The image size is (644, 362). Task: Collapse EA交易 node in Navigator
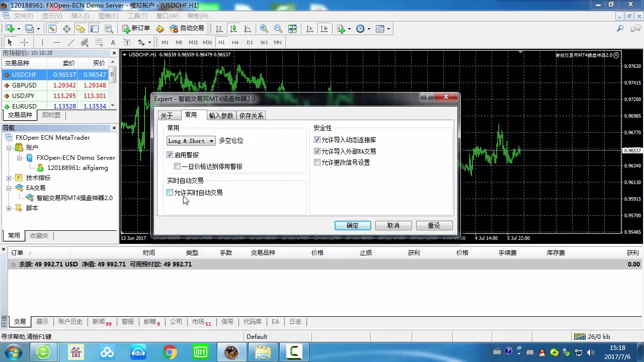coord(9,188)
